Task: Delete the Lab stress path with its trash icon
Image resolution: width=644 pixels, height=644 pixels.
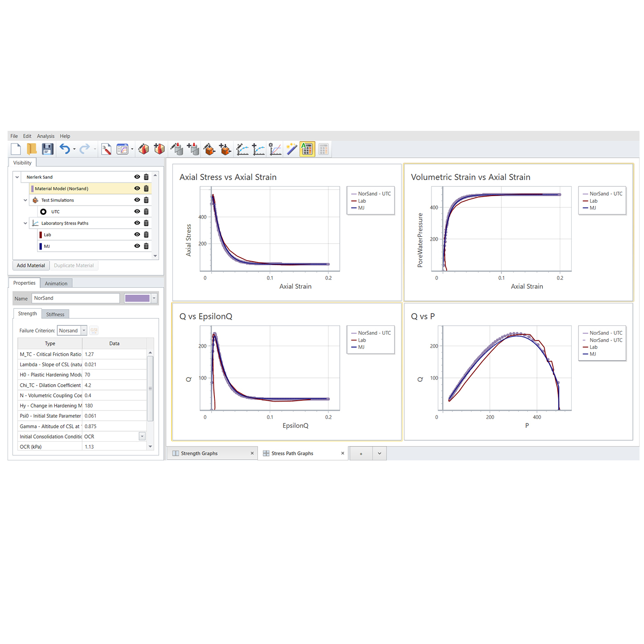Action: (146, 234)
